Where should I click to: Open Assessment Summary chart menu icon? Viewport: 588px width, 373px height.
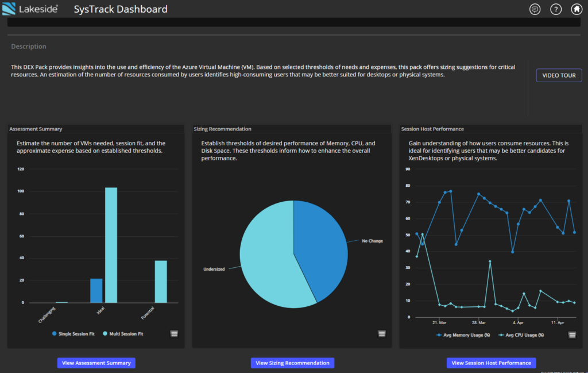tap(174, 333)
